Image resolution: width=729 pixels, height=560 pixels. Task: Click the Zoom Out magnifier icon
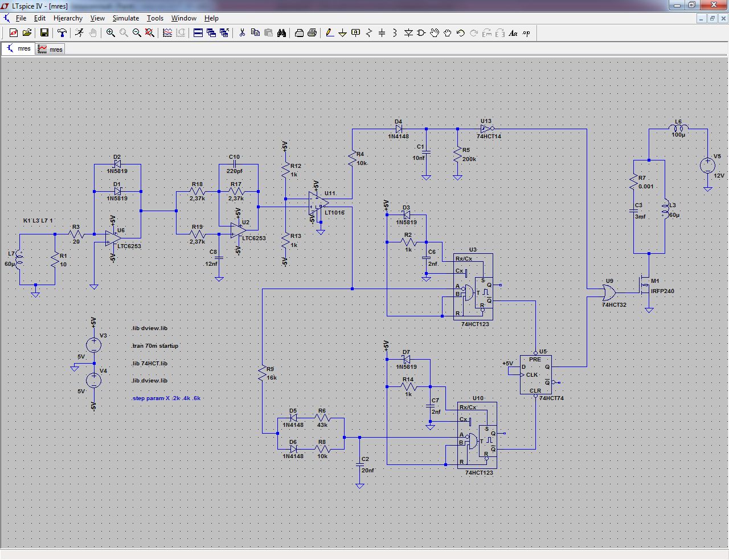[x=137, y=33]
